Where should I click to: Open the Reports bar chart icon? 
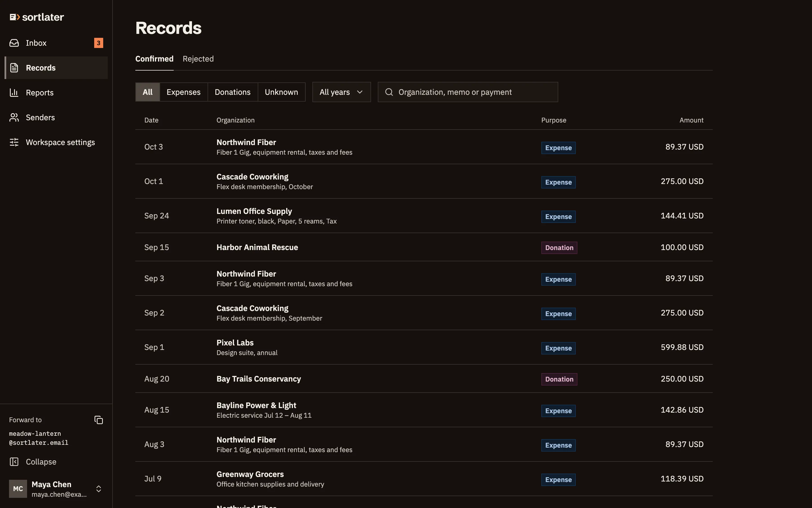pyautogui.click(x=14, y=93)
